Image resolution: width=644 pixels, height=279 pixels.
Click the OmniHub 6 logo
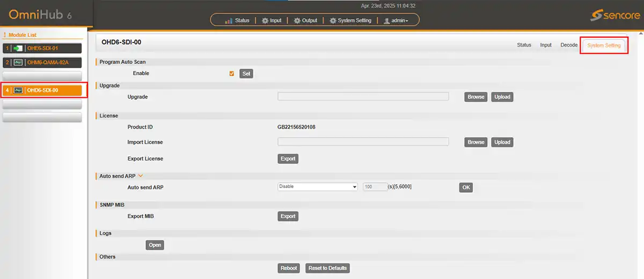coord(40,15)
